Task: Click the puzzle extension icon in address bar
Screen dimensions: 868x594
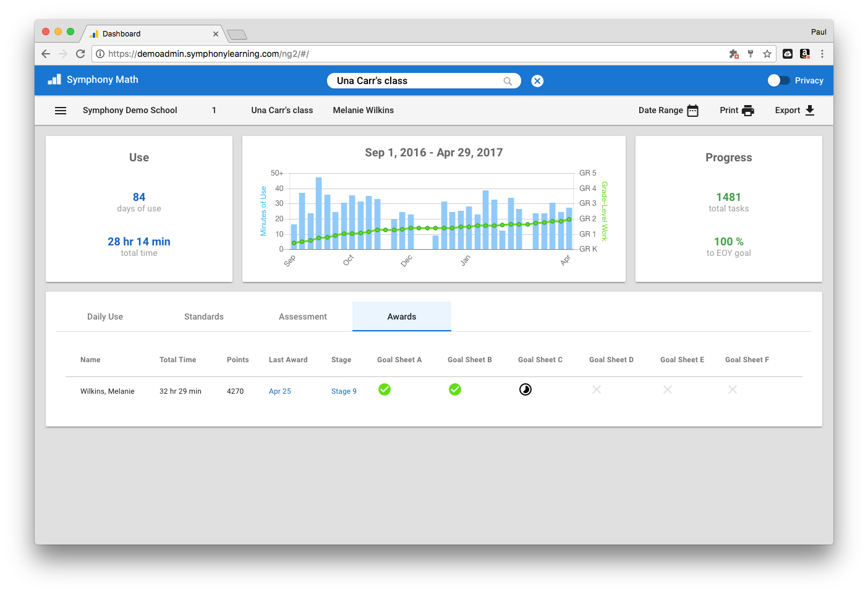Action: (x=734, y=54)
